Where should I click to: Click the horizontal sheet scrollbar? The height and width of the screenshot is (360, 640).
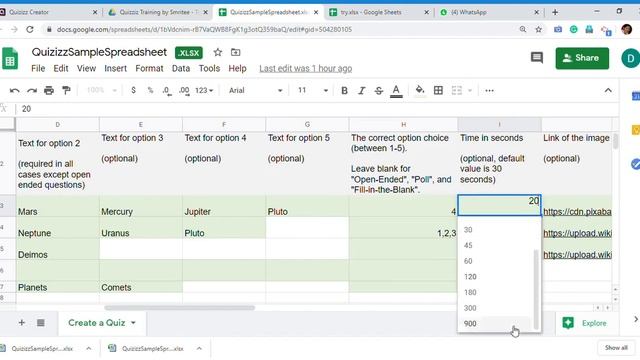pos(180,308)
